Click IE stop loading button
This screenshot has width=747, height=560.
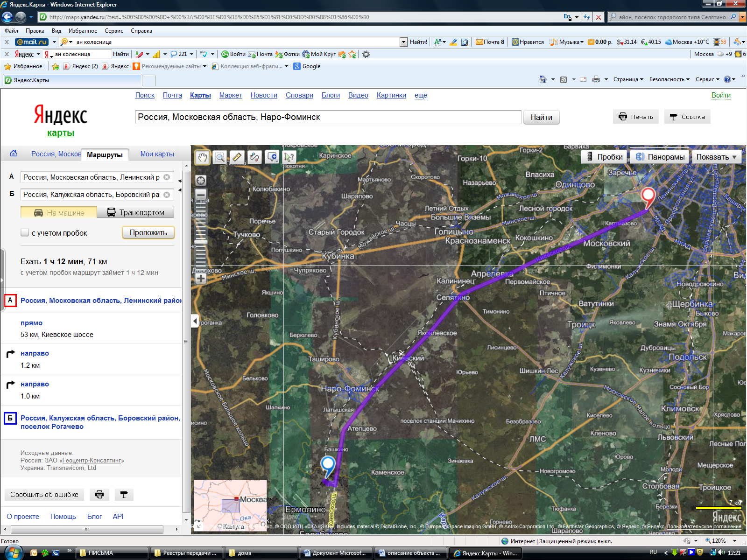pyautogui.click(x=599, y=17)
